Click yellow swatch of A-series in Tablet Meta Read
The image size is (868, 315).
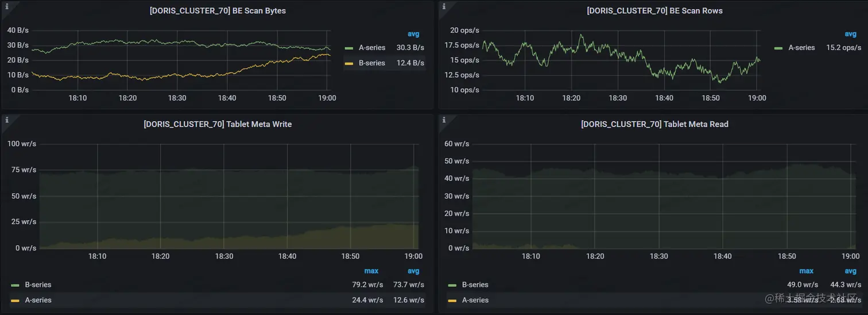(452, 301)
